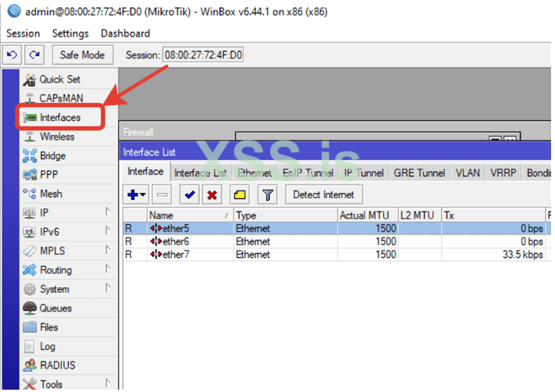Open RADIUS in the sidebar
The height and width of the screenshot is (392, 555).
(69, 365)
